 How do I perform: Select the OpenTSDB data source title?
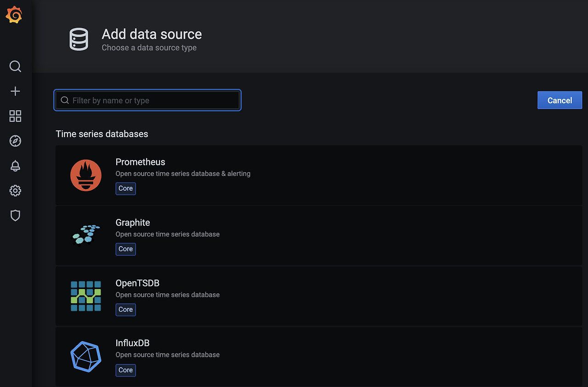coord(137,283)
